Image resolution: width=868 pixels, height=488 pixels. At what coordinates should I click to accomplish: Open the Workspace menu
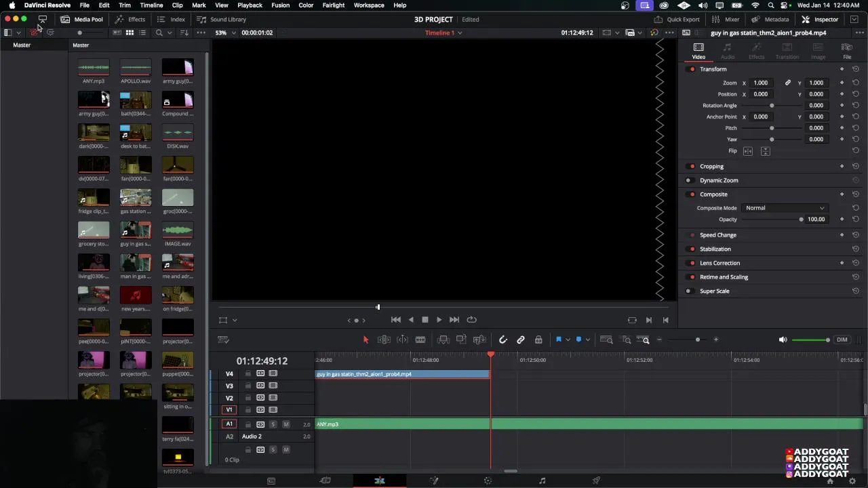[x=369, y=5]
